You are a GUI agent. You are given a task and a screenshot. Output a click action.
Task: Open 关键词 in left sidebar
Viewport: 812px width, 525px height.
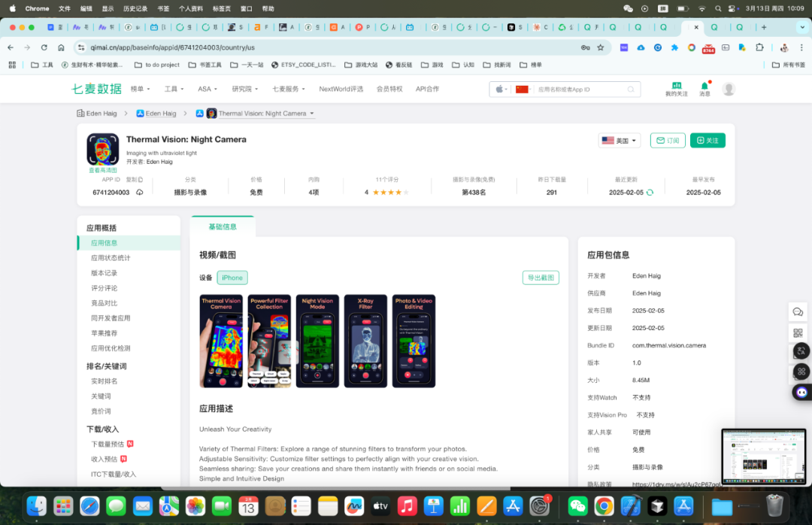101,396
